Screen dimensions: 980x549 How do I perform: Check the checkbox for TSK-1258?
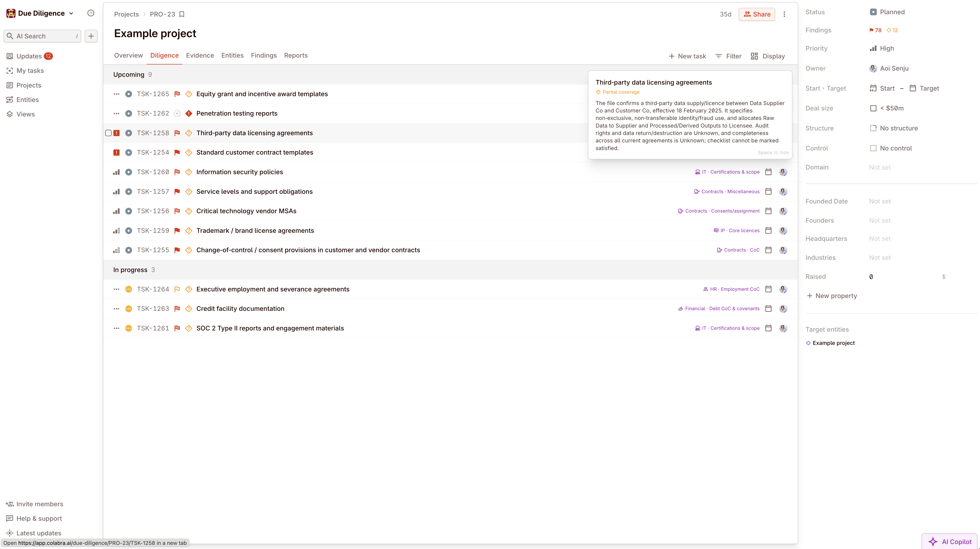tap(108, 133)
